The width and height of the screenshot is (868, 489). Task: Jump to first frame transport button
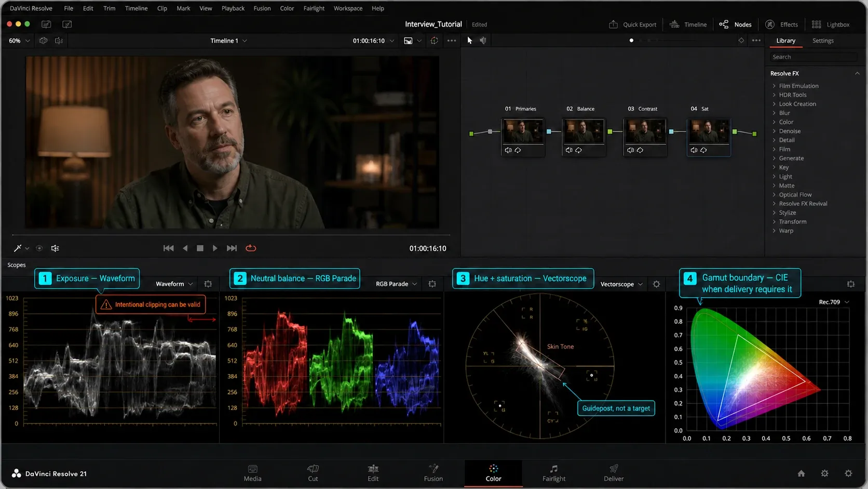(169, 248)
